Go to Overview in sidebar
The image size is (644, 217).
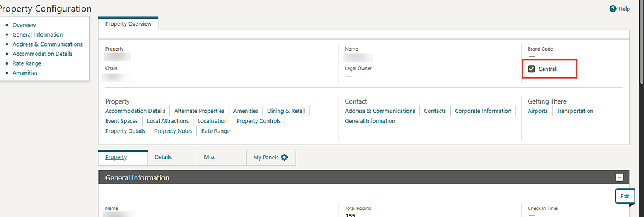[x=24, y=25]
